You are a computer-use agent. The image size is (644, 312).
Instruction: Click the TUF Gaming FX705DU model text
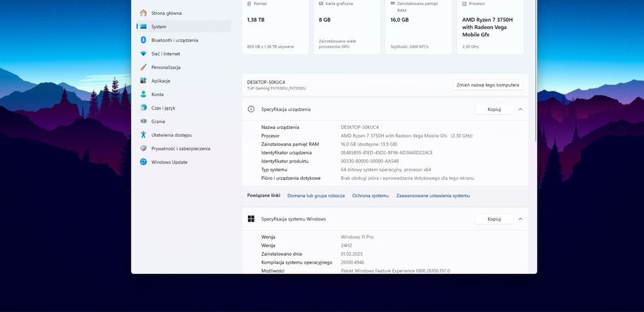[x=276, y=88]
